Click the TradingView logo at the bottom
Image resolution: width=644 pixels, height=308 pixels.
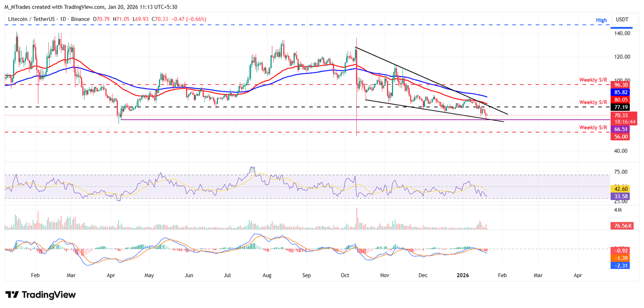(x=40, y=295)
